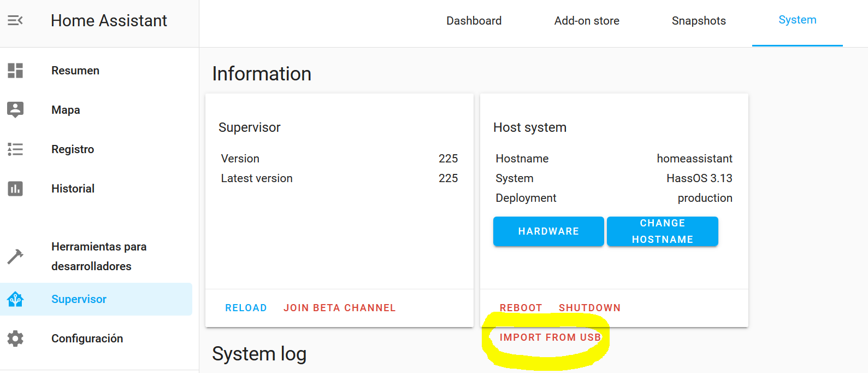Click the HassOS 3.13 system value

699,178
